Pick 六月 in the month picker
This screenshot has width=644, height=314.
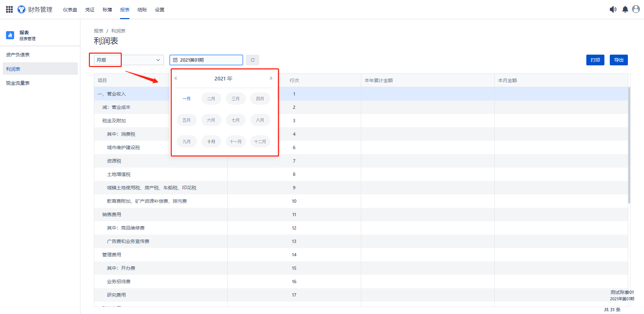[211, 120]
